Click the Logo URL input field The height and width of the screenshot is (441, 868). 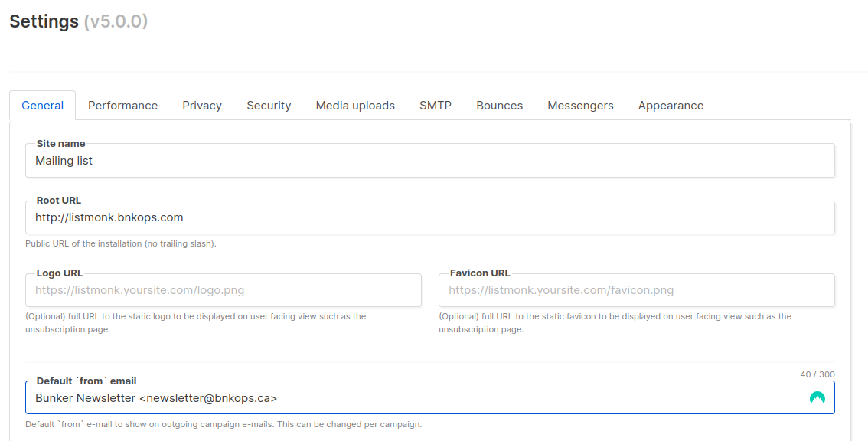[x=223, y=289]
